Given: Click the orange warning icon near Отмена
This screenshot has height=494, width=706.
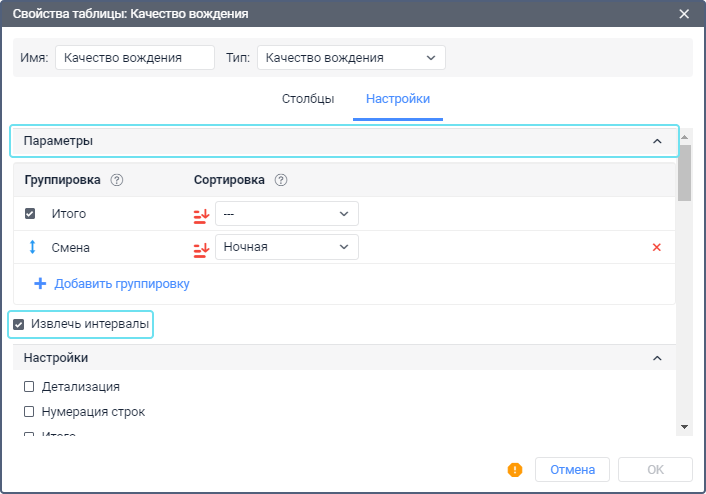Looking at the screenshot, I should 516,469.
